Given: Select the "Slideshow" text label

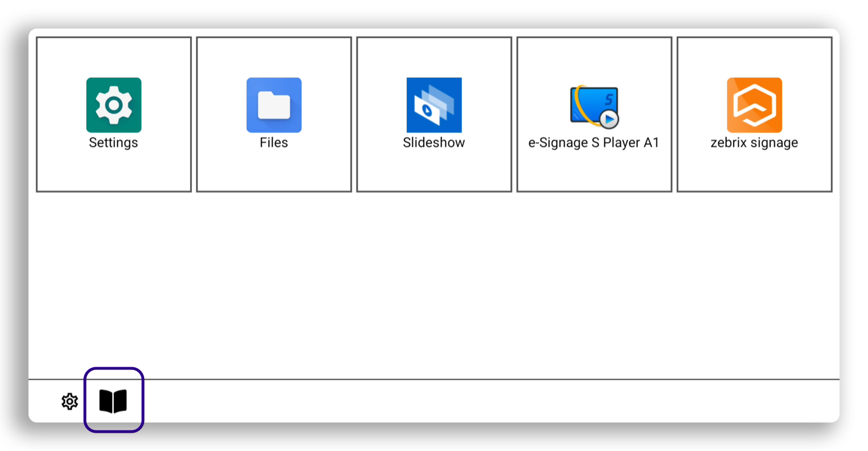Looking at the screenshot, I should (x=434, y=143).
